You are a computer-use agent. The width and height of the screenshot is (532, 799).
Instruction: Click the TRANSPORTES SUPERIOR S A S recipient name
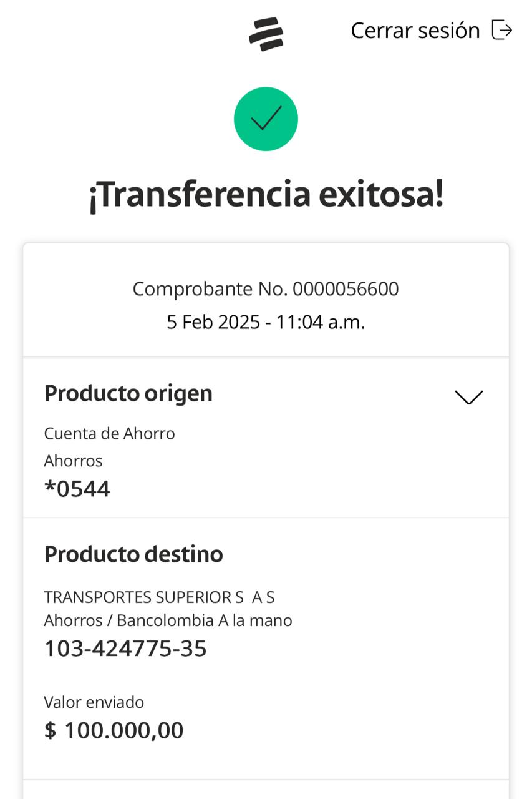[159, 597]
